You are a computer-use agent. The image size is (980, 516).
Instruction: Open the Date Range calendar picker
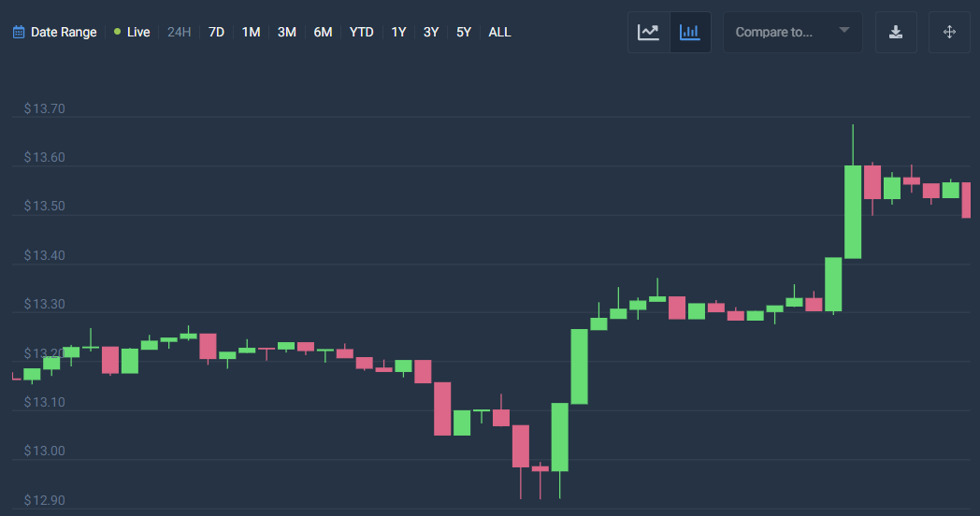[x=55, y=32]
